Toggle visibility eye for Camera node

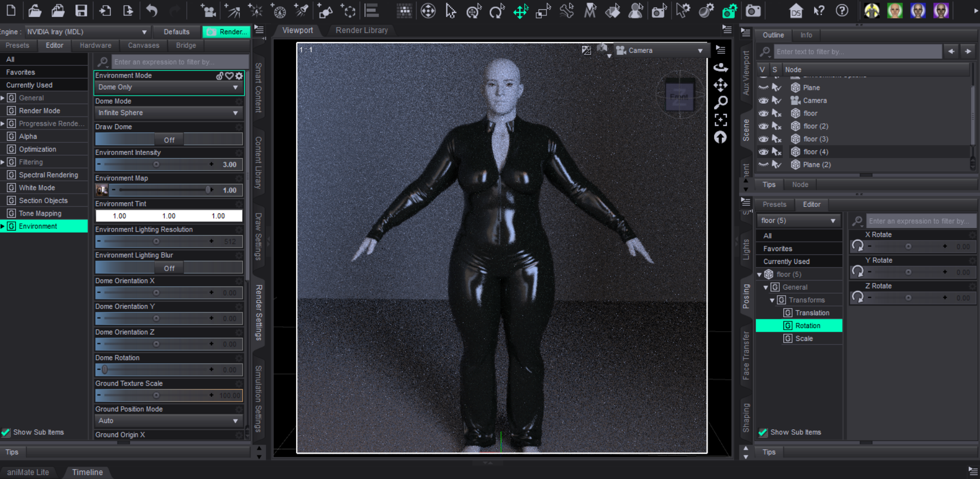763,101
